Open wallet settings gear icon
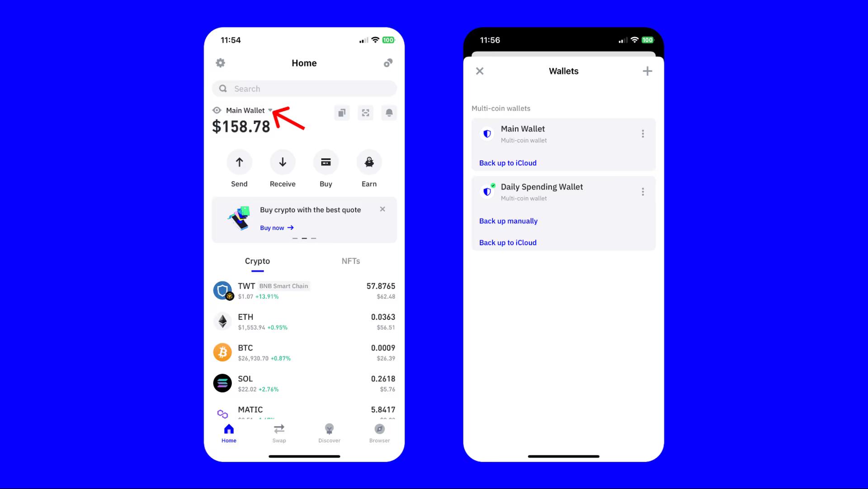This screenshot has height=489, width=868. [220, 62]
